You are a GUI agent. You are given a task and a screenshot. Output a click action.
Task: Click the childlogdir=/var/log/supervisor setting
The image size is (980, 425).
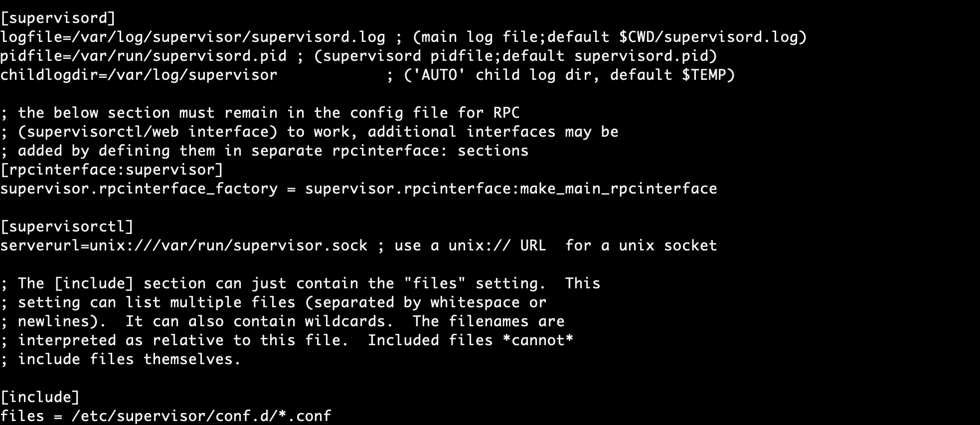click(x=139, y=75)
